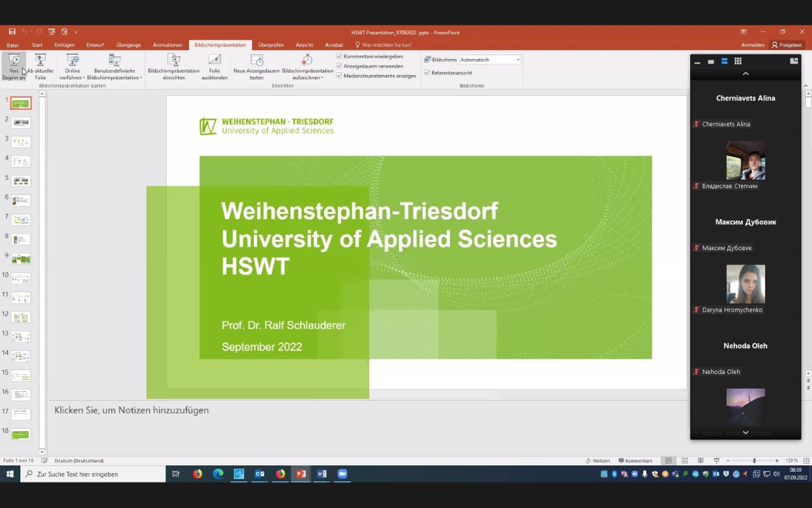This screenshot has width=812, height=508.
Task: Open the Kommentare pane button
Action: (x=634, y=460)
